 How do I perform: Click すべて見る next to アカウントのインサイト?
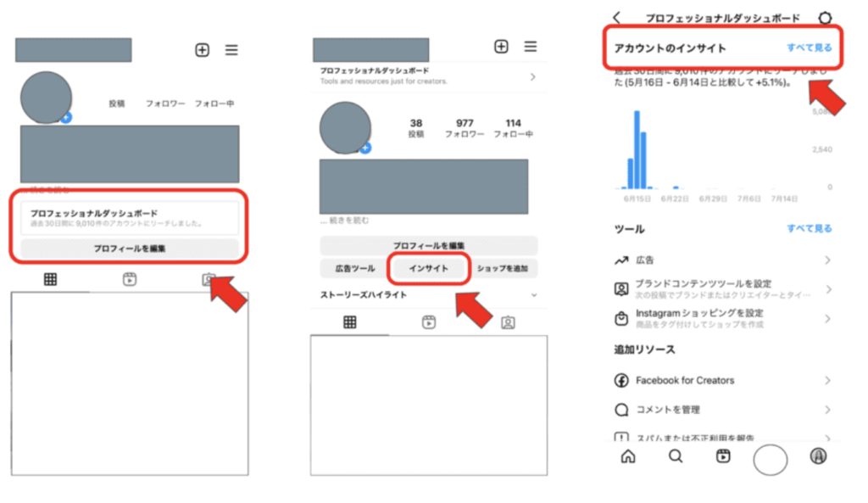(x=809, y=48)
